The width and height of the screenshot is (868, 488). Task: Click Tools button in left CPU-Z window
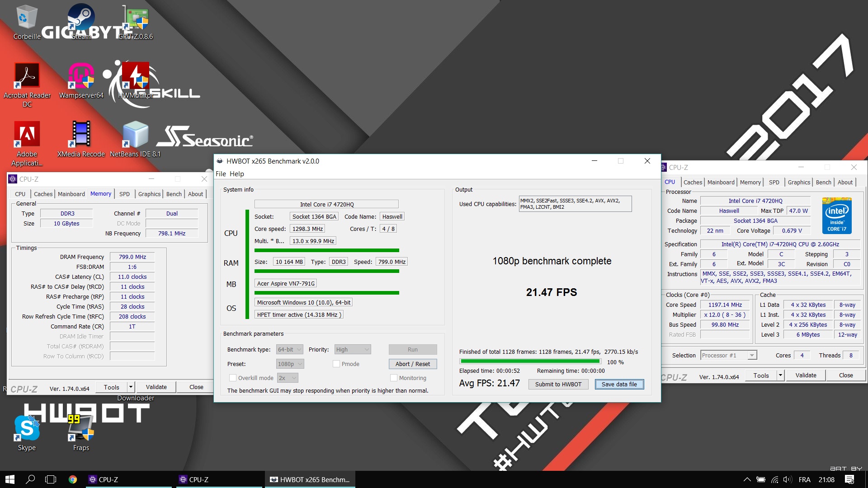pyautogui.click(x=112, y=387)
